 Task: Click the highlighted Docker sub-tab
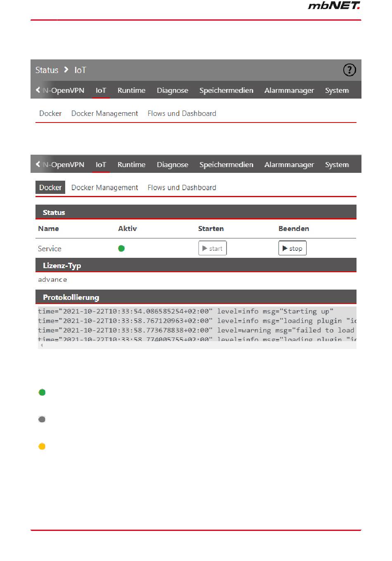(x=50, y=187)
